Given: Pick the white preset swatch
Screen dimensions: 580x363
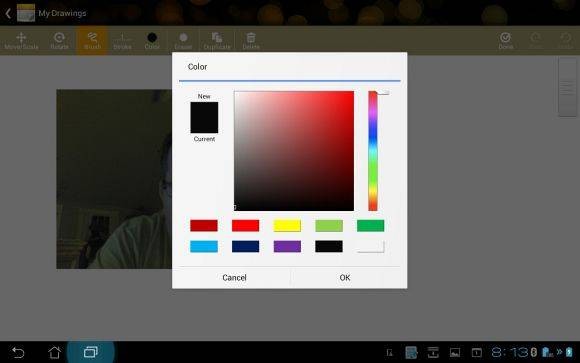Looking at the screenshot, I should coord(370,246).
